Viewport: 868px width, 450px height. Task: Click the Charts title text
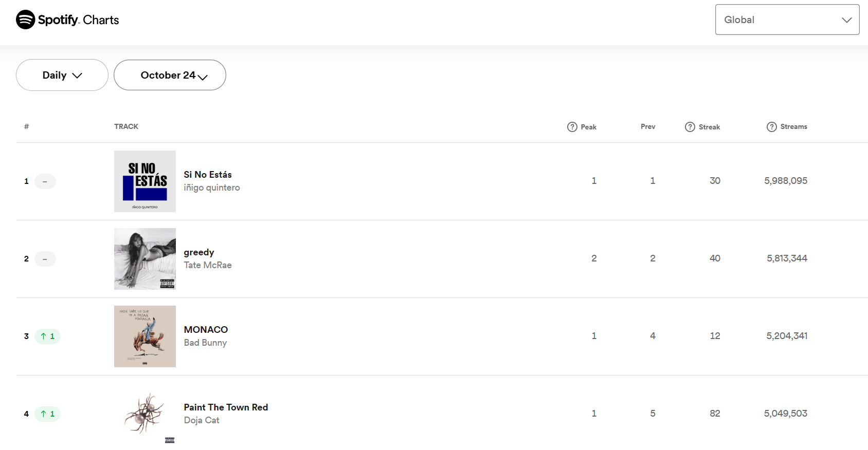coord(101,20)
